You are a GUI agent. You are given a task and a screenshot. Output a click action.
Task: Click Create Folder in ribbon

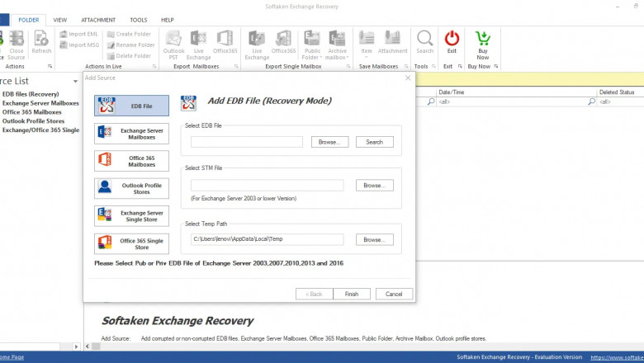click(x=129, y=34)
